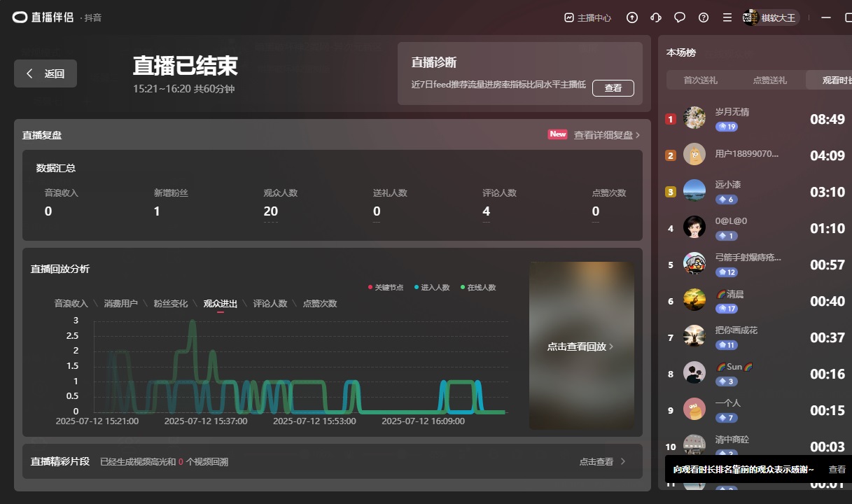Select 观众进出 chart tab
The width and height of the screenshot is (852, 504).
(x=221, y=304)
